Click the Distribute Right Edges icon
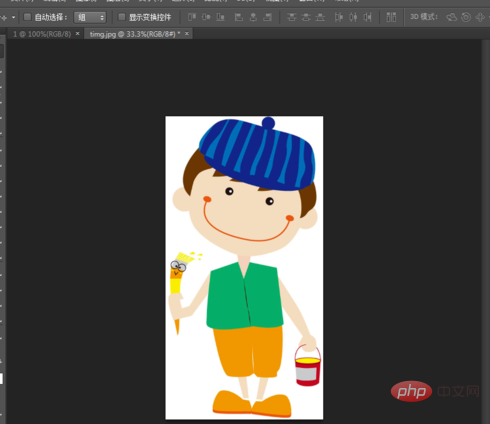The height and width of the screenshot is (424, 490). [367, 17]
